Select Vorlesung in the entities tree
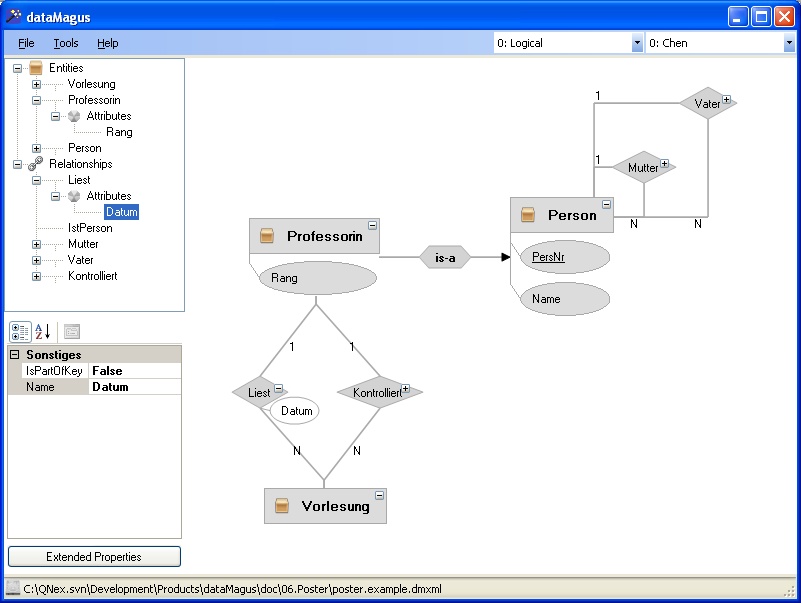The height and width of the screenshot is (603, 801). click(x=91, y=84)
